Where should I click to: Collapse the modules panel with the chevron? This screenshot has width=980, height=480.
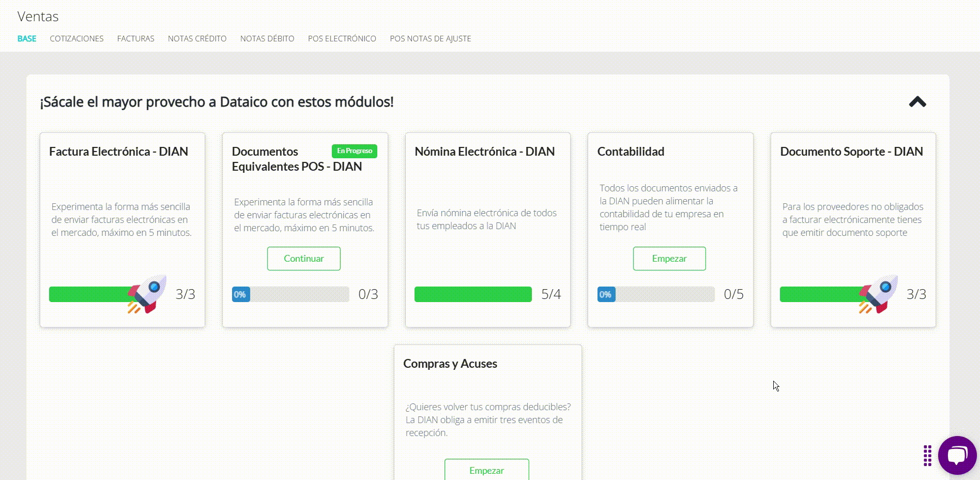click(917, 102)
